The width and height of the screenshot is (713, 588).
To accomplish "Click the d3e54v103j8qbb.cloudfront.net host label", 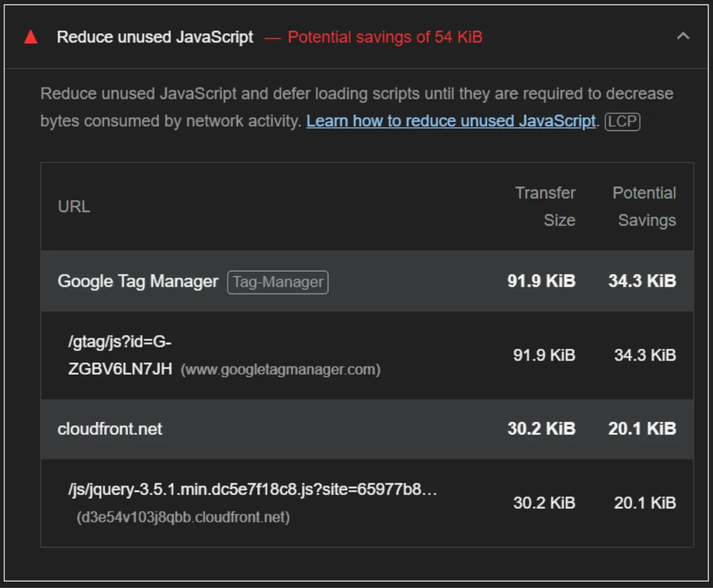I will (x=183, y=517).
